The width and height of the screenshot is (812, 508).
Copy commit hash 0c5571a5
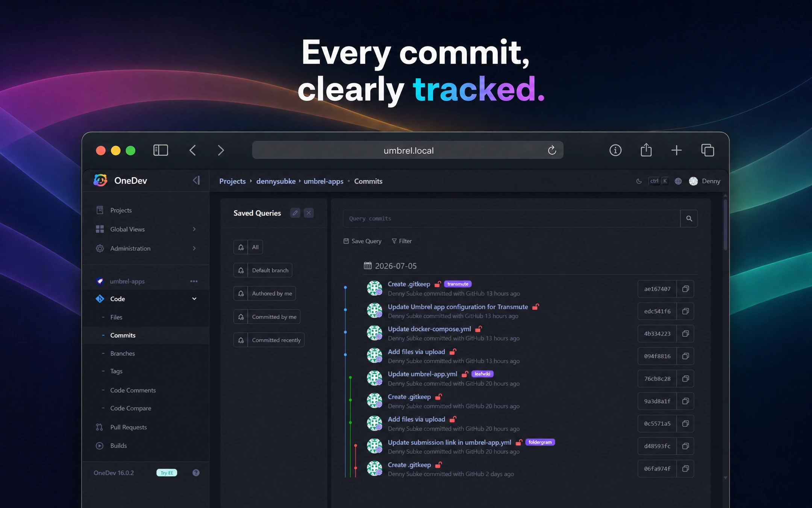(x=685, y=423)
